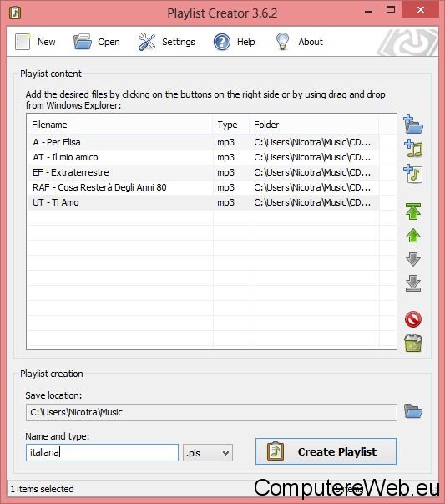
Task: Click the New toolbar button
Action: point(35,42)
